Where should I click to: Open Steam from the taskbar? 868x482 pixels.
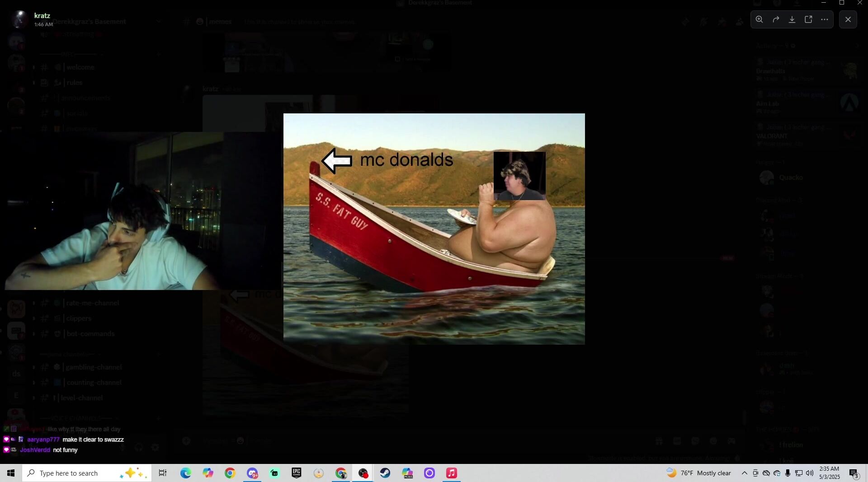coord(385,473)
